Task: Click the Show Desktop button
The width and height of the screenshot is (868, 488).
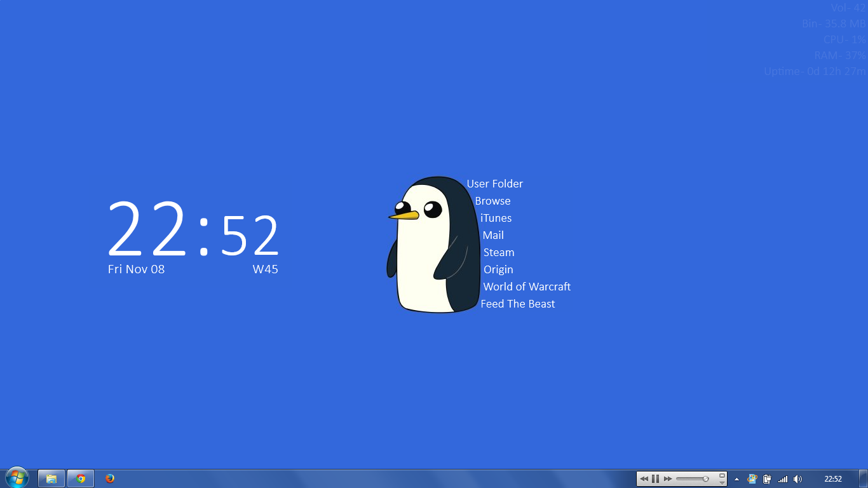Action: tap(863, 478)
